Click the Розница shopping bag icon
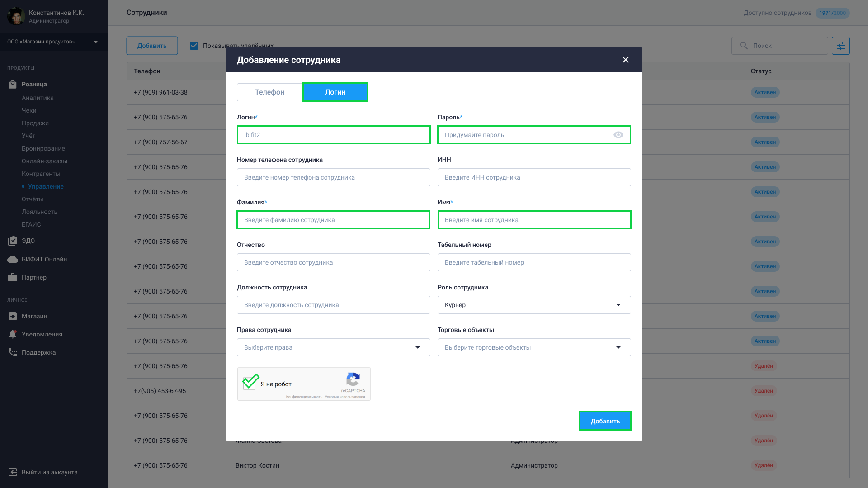This screenshot has width=868, height=488. coord(13,84)
